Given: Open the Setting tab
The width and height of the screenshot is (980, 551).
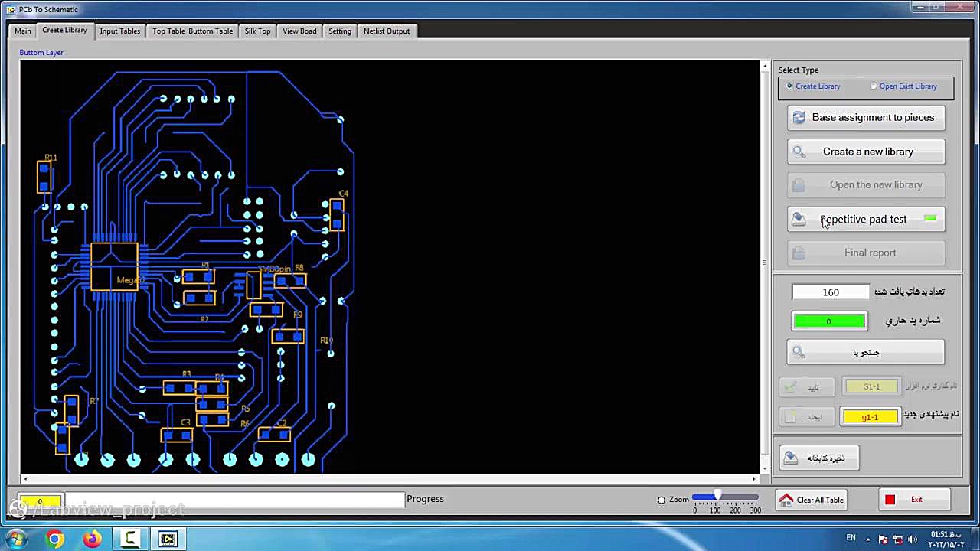Looking at the screenshot, I should [340, 31].
